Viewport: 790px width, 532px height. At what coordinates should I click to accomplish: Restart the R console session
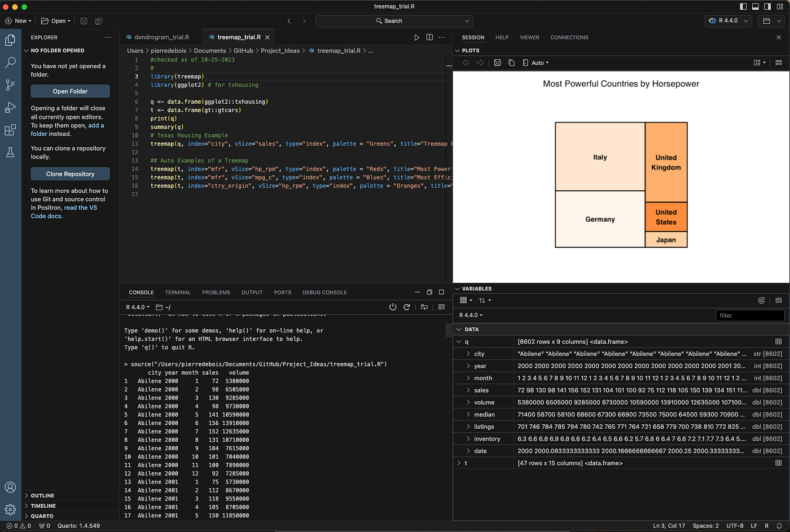coord(407,307)
